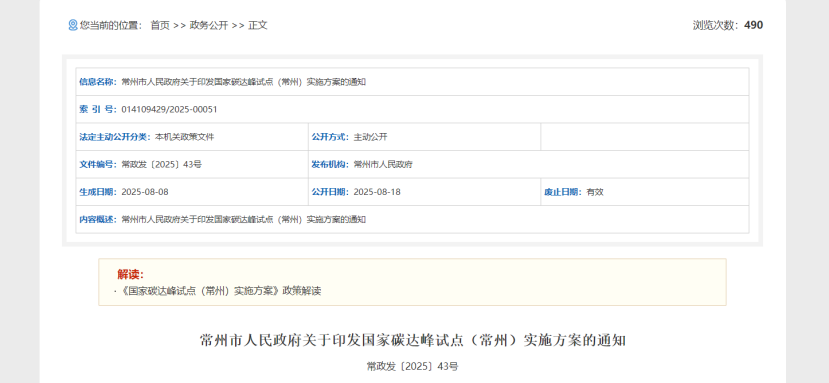Click document number 常政发〔2025〕43号 in table
Screen dimensions: 829x383
point(161,165)
